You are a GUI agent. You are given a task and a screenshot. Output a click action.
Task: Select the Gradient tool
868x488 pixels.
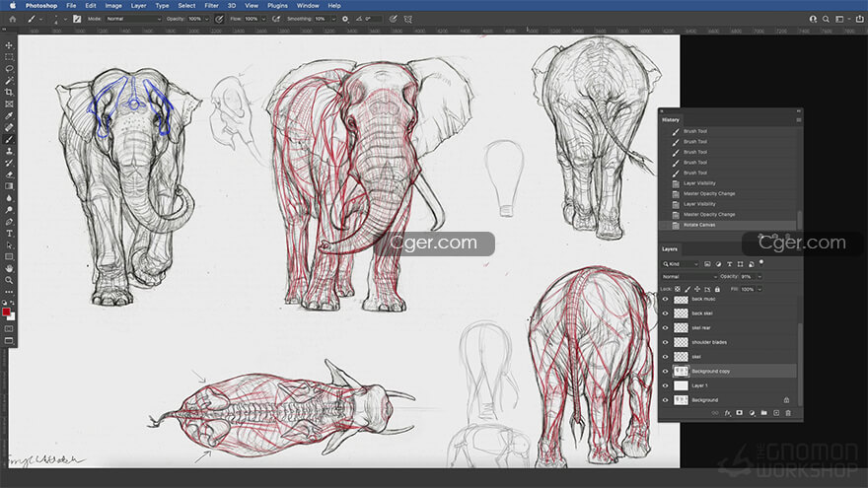coord(9,186)
